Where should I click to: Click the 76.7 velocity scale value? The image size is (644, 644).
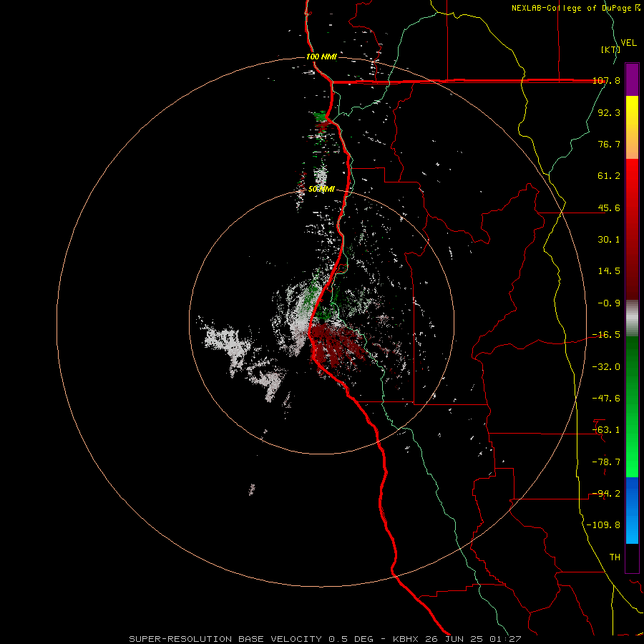tap(609, 144)
